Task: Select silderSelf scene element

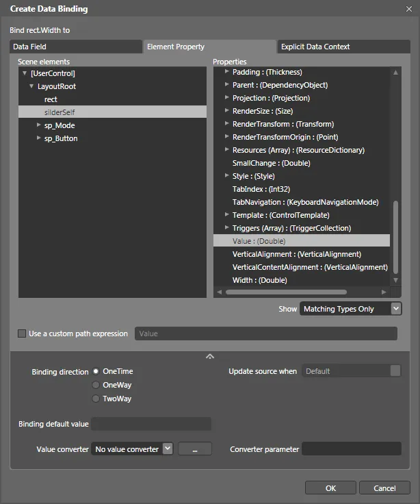Action: click(x=112, y=112)
